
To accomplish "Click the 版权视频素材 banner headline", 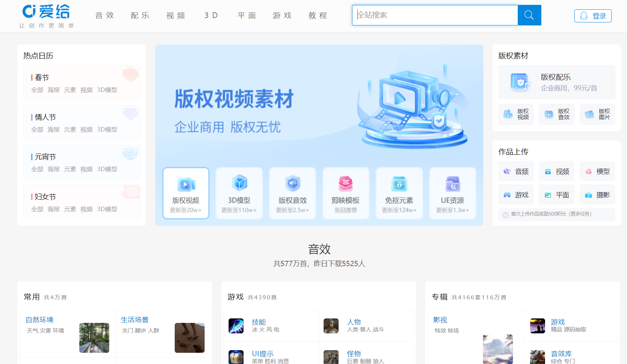I will (x=234, y=99).
